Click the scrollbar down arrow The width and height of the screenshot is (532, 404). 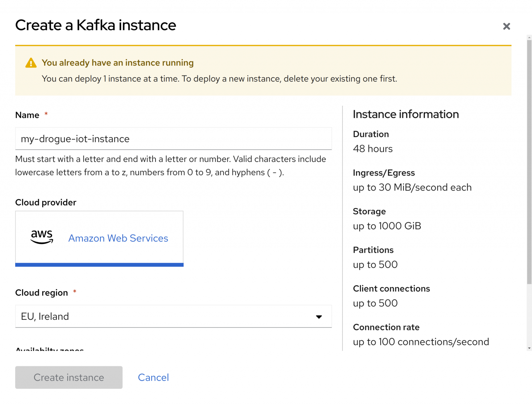[529, 348]
